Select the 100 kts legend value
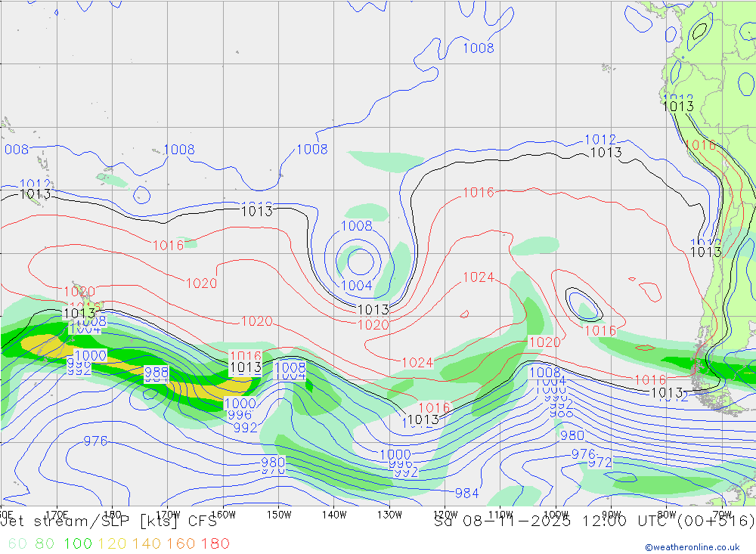This screenshot has height=554, width=756. coord(78,544)
